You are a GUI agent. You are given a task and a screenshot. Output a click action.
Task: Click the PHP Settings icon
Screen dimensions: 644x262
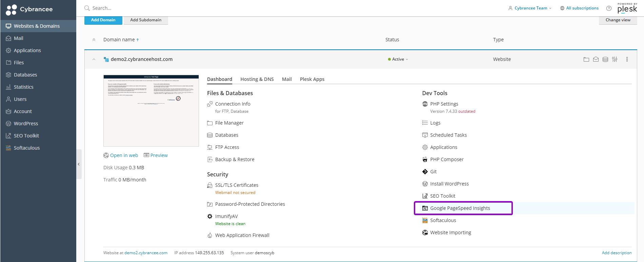(x=425, y=104)
